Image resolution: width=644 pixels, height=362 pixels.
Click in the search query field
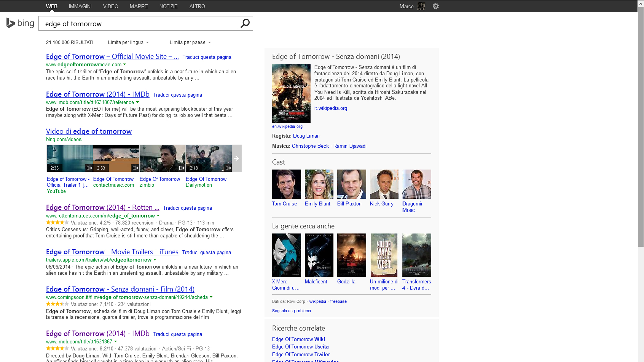(x=138, y=24)
